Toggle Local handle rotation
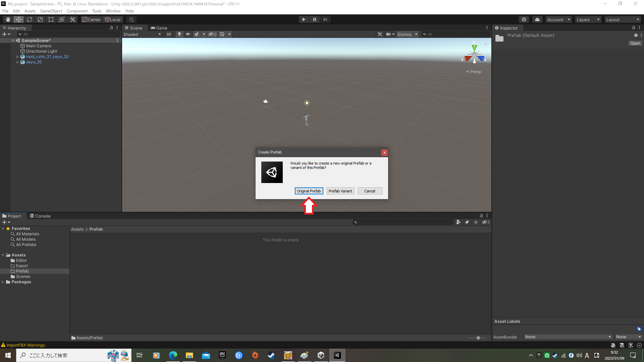Screen dimensions: 644x362 [x=113, y=19]
